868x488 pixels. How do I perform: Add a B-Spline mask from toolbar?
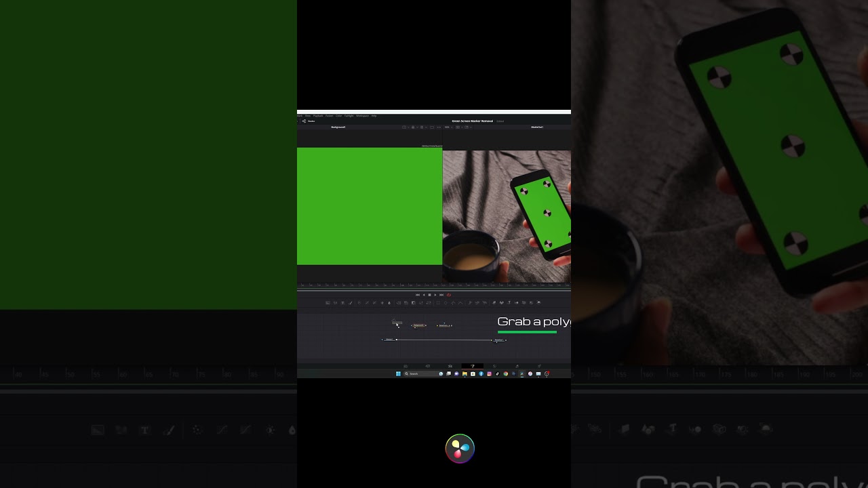(x=460, y=302)
